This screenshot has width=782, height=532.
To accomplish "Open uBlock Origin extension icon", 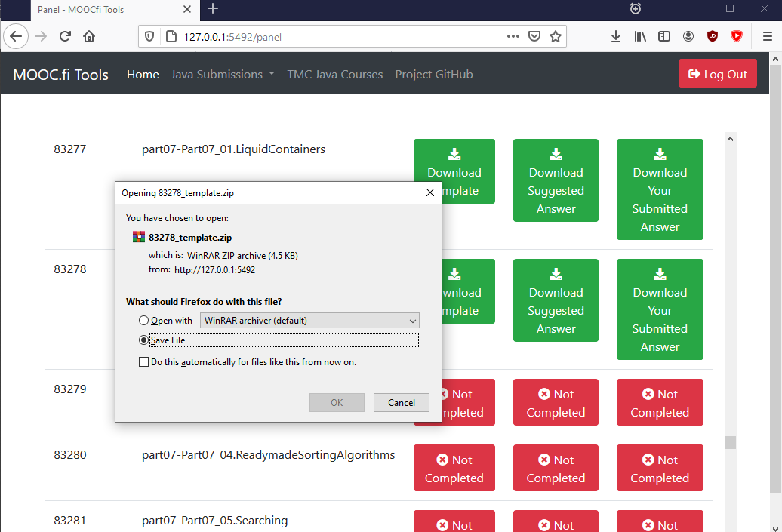I will pos(713,36).
